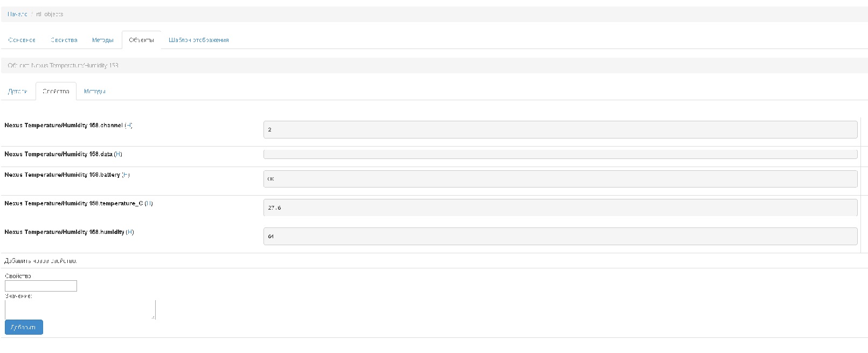Open history link for battery property
The image size is (868, 353).
tap(126, 175)
